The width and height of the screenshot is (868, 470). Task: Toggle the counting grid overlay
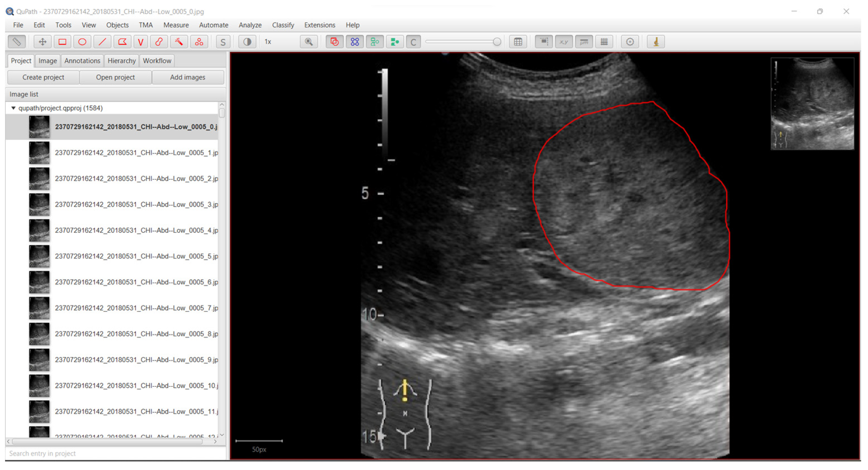[x=604, y=42]
